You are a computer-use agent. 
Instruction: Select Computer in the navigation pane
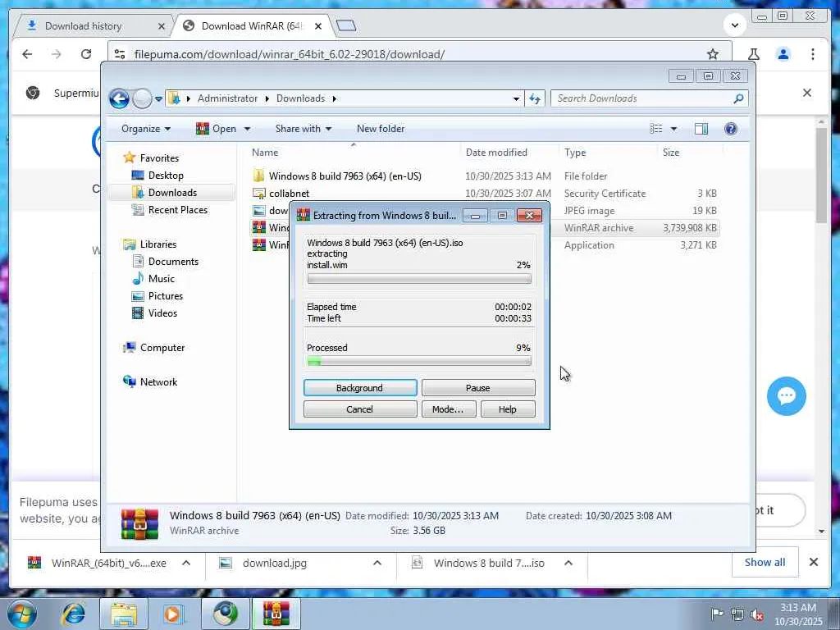tap(162, 348)
